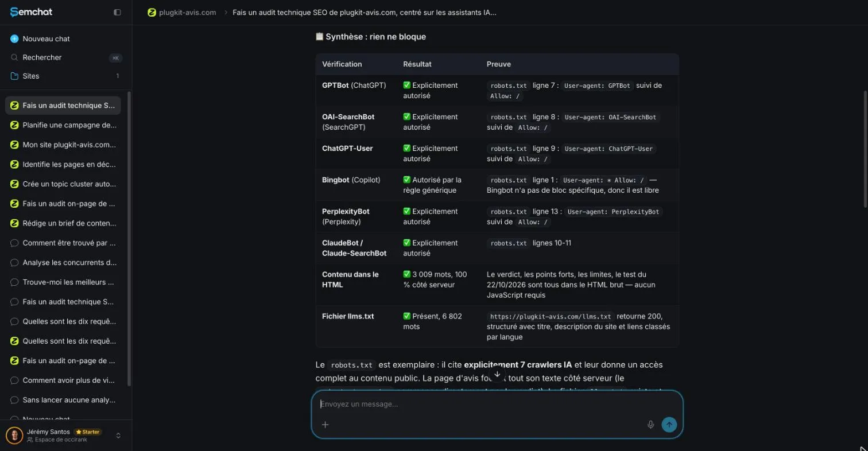
Task: Click the Sites count badge '1'
Action: [x=118, y=76]
